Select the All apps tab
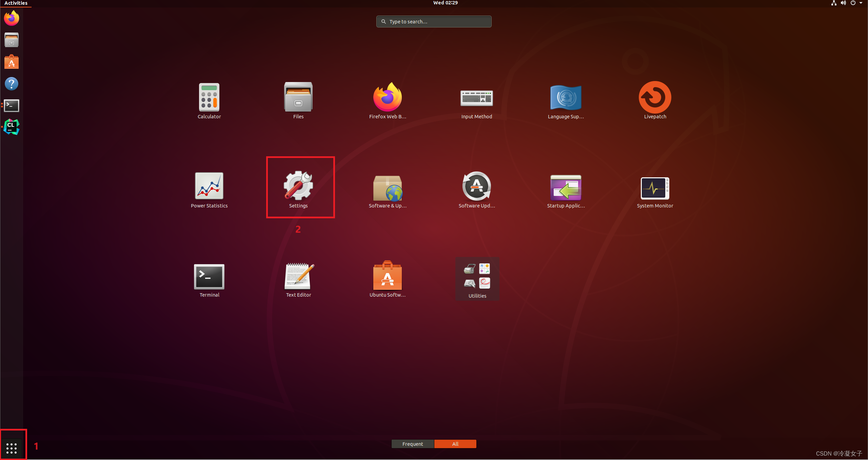The image size is (868, 460). click(x=455, y=444)
